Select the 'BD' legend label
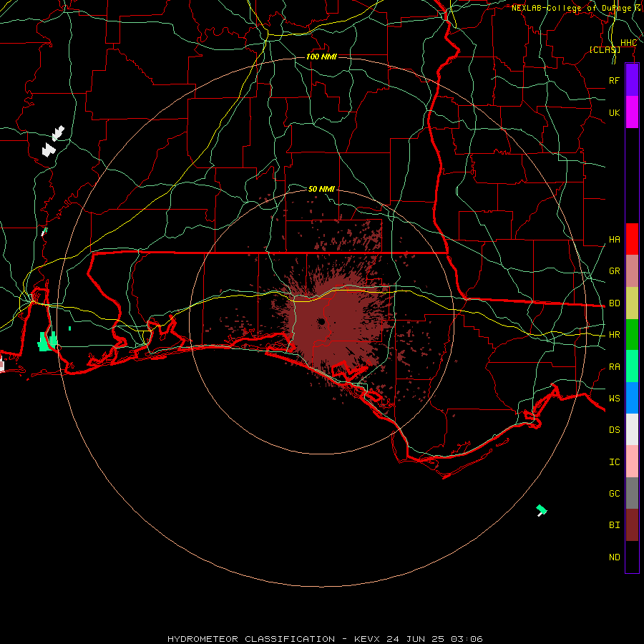 click(x=614, y=303)
